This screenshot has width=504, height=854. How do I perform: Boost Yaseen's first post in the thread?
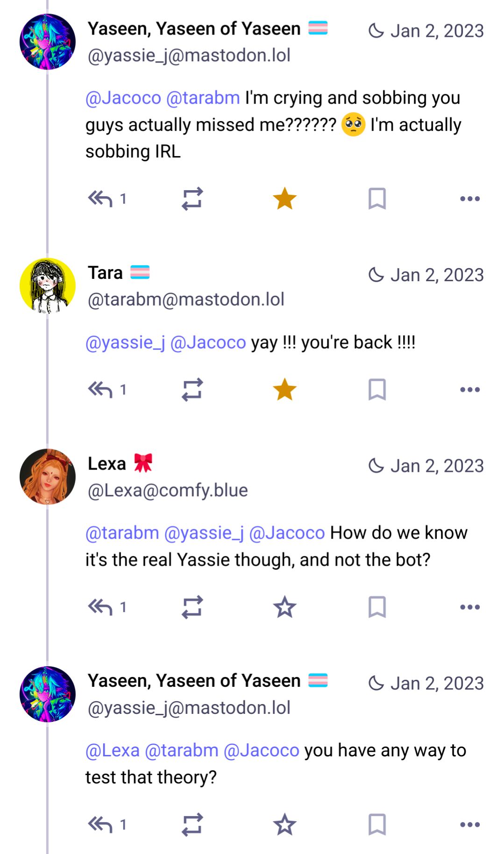(192, 199)
